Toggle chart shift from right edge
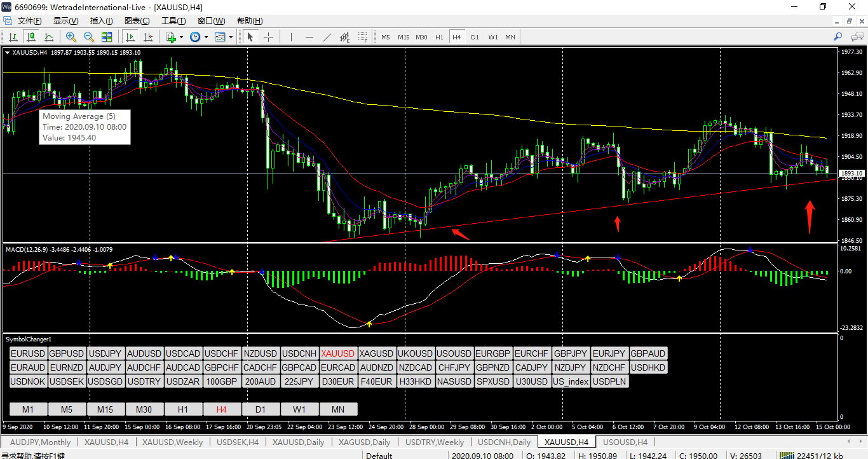The height and width of the screenshot is (459, 868). pos(147,37)
